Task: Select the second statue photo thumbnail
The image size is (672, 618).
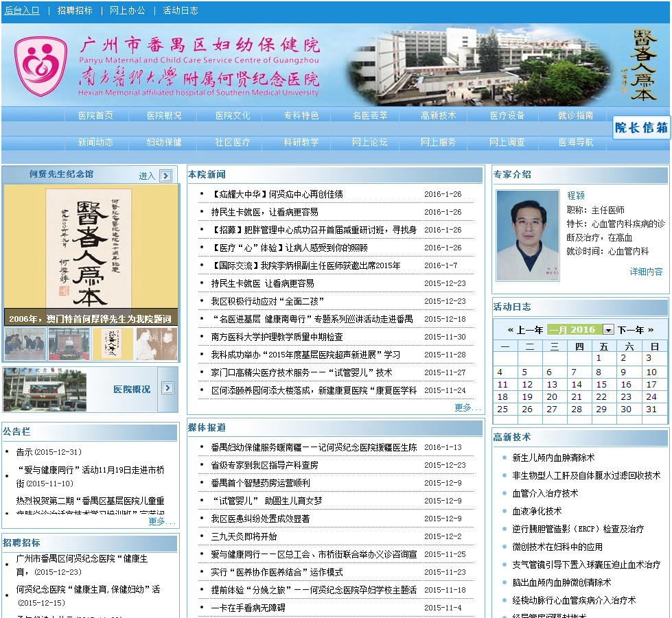Action: coord(69,344)
